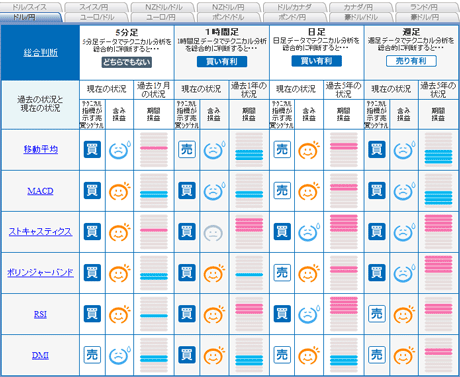
Task: Click the 買い有利 button under 日足
Action: [317, 61]
